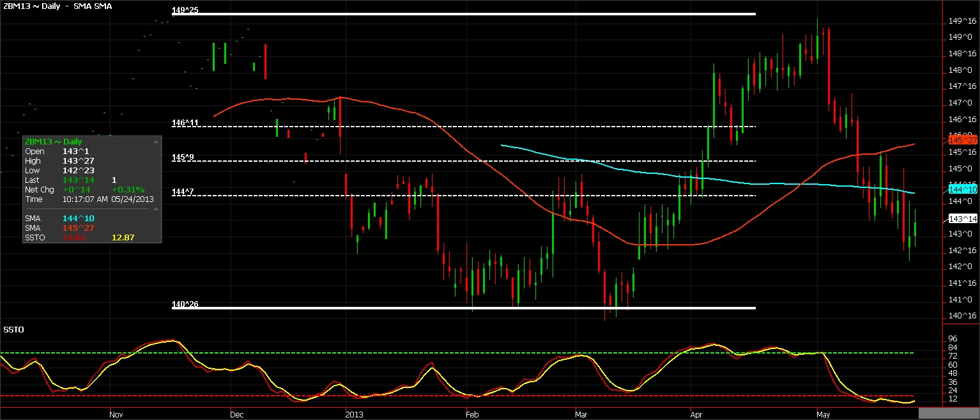This screenshot has height=420, width=980.
Task: Click the 2013 label on the time axis
Action: click(353, 414)
